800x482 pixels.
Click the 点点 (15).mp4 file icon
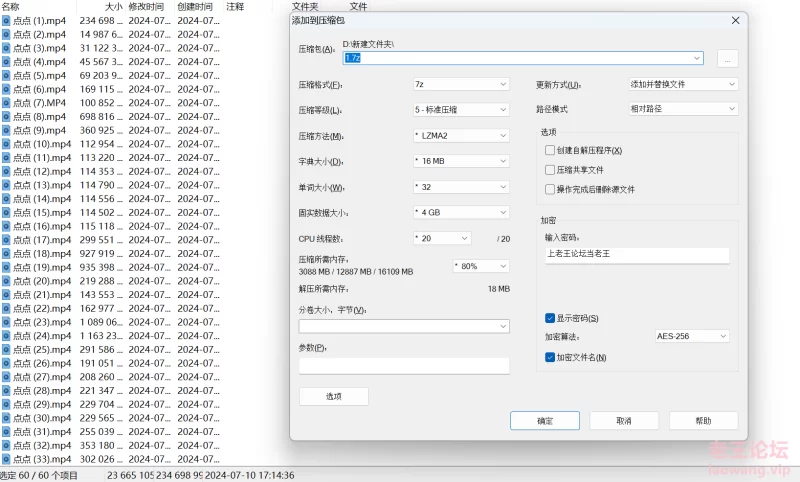click(x=6, y=212)
